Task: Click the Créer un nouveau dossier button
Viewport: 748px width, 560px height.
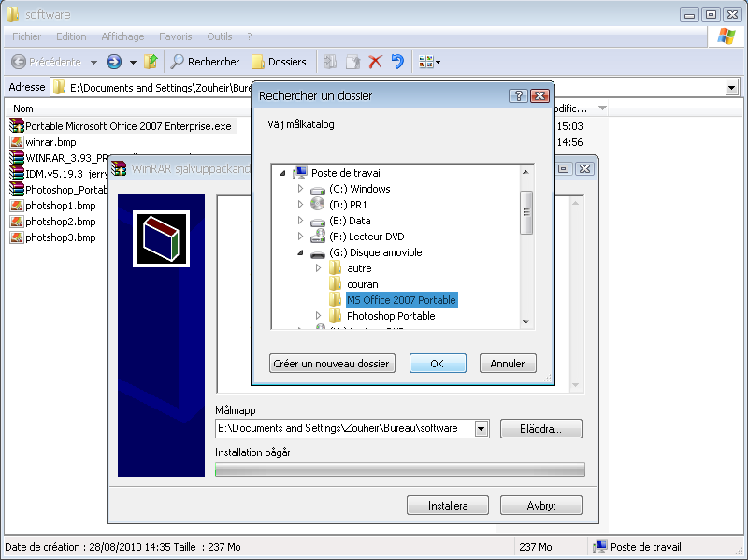Action: click(x=332, y=364)
